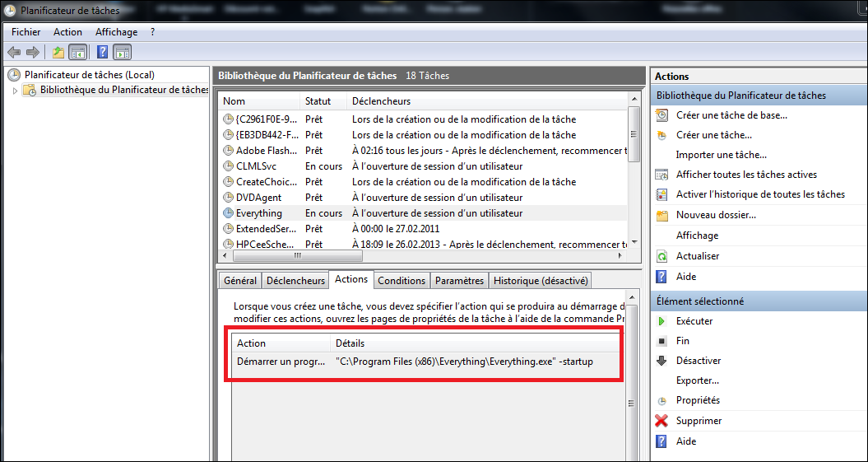Open the Conditions tab
868x462 pixels.
(x=402, y=281)
